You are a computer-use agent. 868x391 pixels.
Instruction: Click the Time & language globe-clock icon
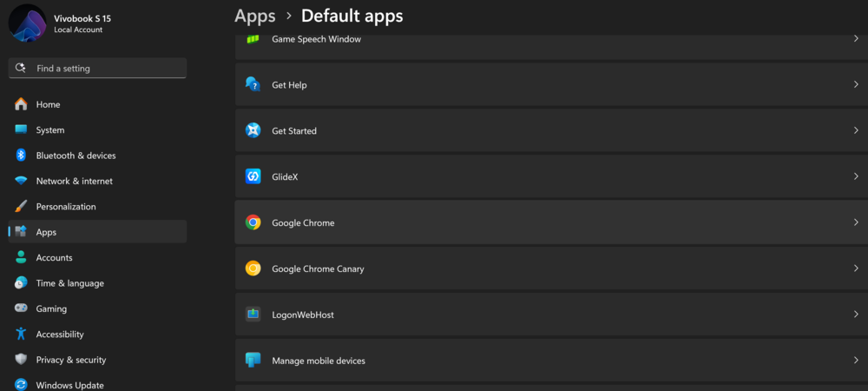point(21,282)
